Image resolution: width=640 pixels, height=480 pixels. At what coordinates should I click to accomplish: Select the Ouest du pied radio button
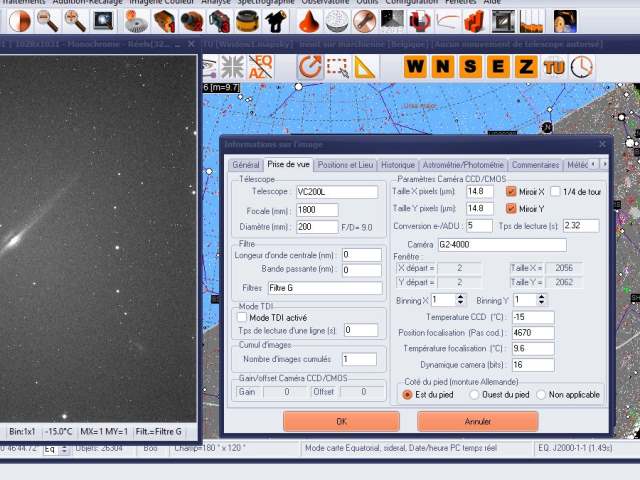474,394
